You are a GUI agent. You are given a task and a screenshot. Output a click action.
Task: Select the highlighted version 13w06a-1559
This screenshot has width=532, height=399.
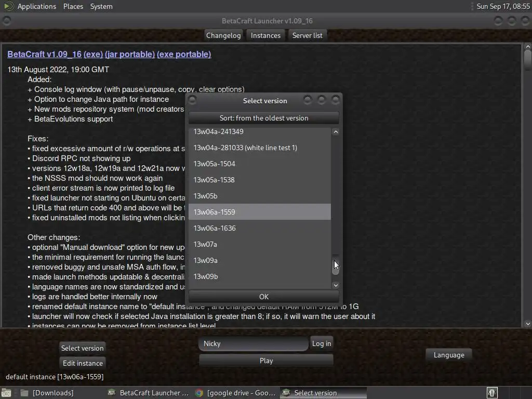tap(260, 212)
